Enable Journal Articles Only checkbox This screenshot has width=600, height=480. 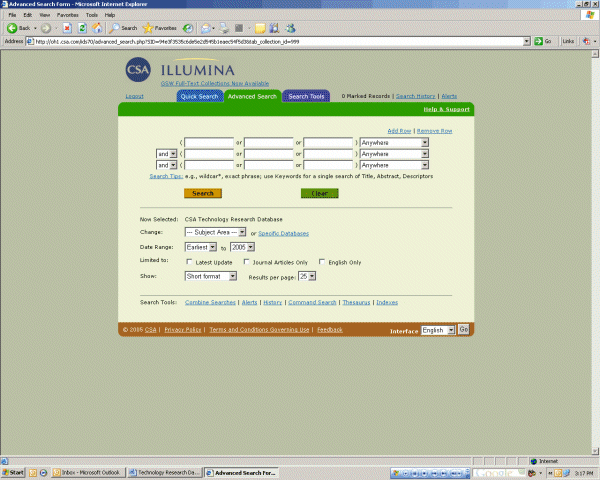click(x=246, y=262)
